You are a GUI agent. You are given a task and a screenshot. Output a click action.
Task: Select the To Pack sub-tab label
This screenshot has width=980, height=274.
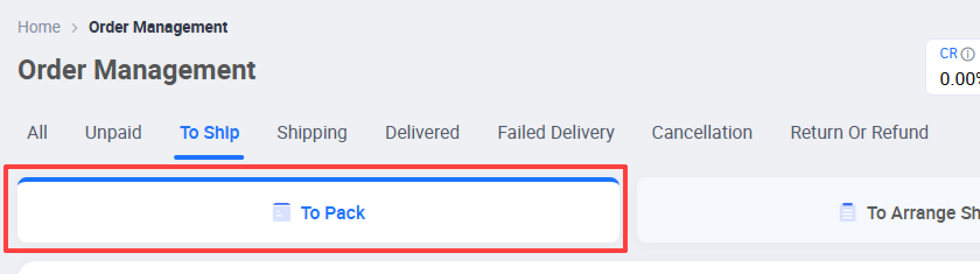point(332,213)
